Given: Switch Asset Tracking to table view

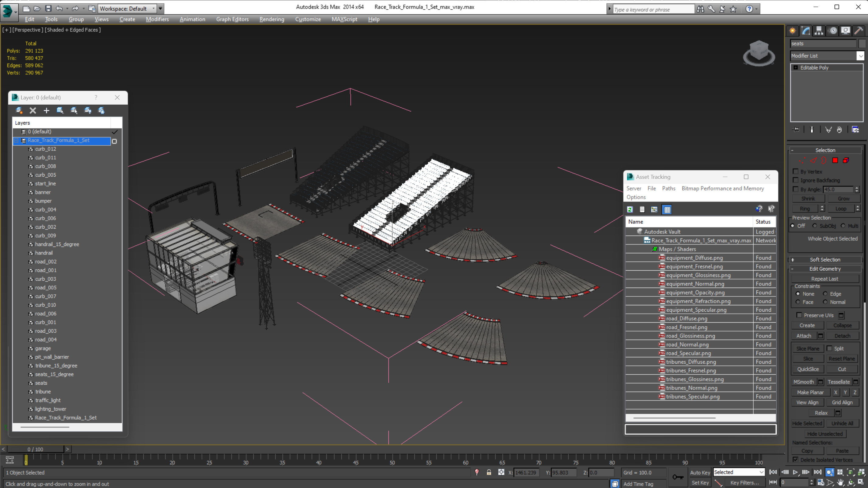Looking at the screenshot, I should coord(667,209).
